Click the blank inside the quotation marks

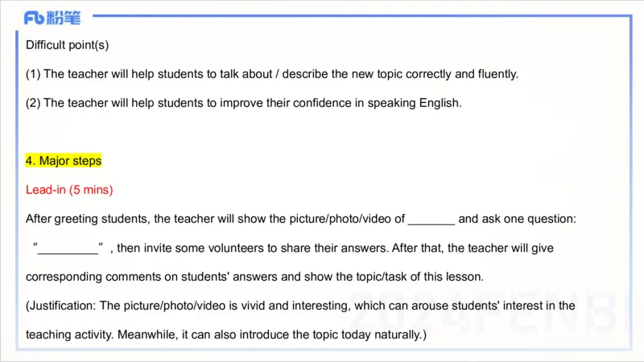[68, 248]
